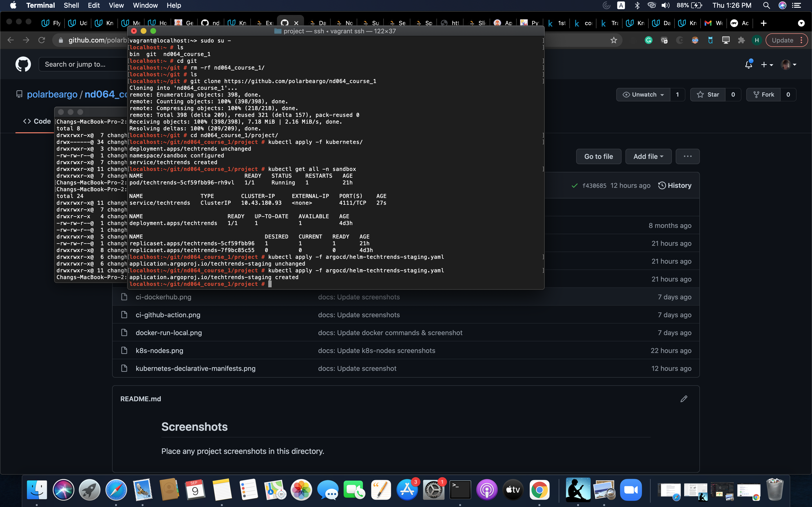
Task: Open the volume control in menu bar
Action: [x=665, y=5]
